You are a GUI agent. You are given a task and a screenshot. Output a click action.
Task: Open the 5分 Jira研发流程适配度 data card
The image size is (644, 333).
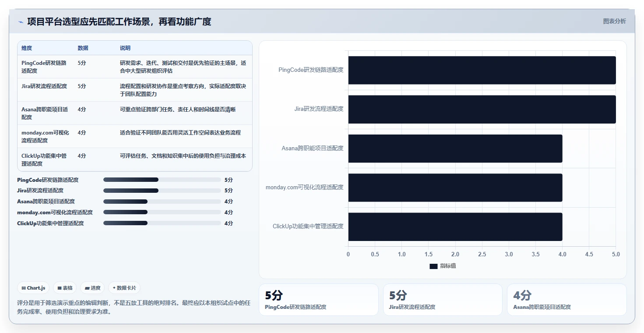[443, 300]
